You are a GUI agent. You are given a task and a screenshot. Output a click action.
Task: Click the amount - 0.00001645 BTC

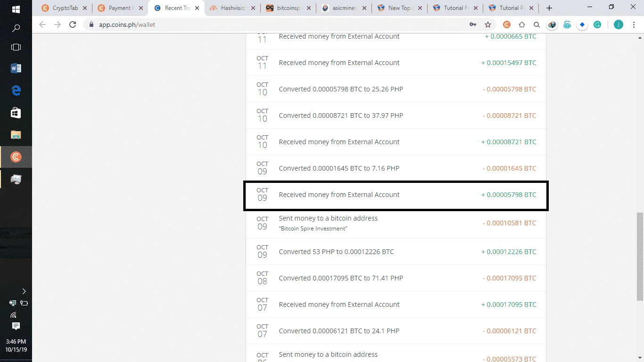click(510, 168)
